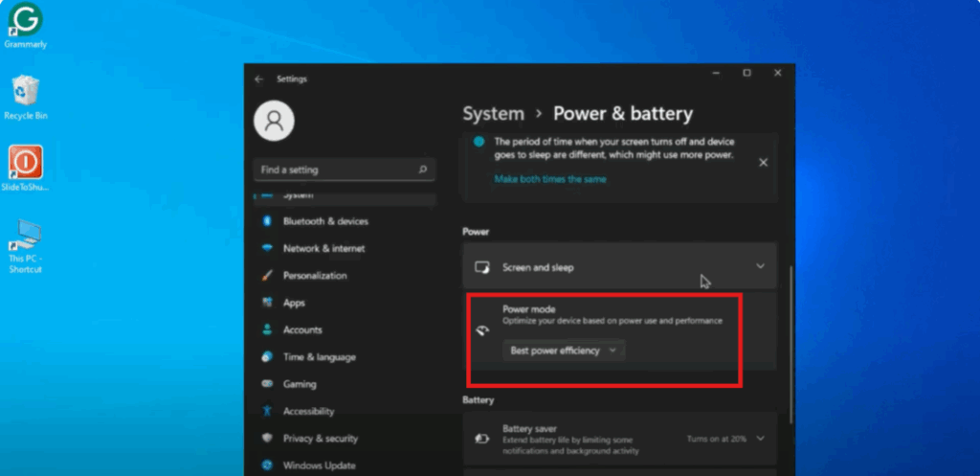Close the Settings window

(x=777, y=73)
